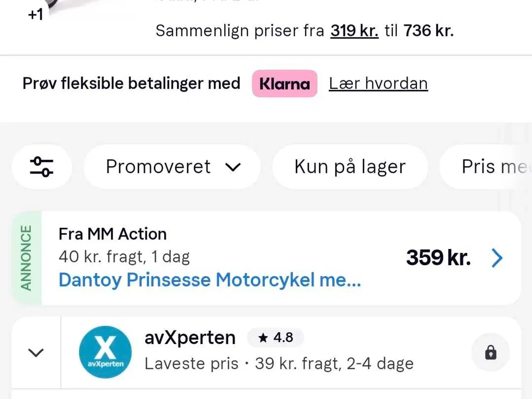Toggle the Kun på lager filter
Screen dimensions: 532x399
point(350,167)
